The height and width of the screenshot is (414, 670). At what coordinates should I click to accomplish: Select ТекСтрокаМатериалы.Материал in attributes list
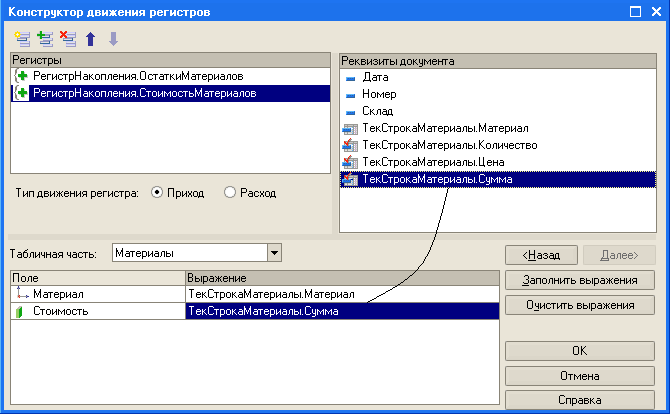[498, 128]
